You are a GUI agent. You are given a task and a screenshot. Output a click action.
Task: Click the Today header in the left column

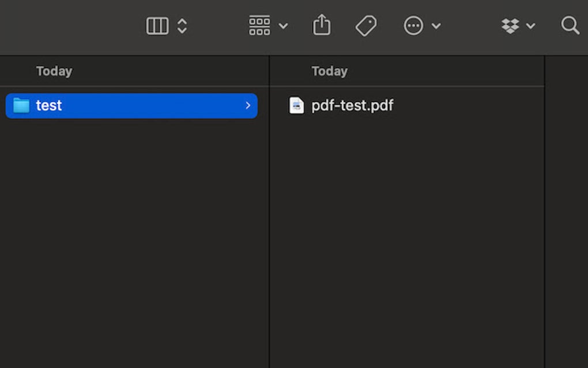point(54,70)
